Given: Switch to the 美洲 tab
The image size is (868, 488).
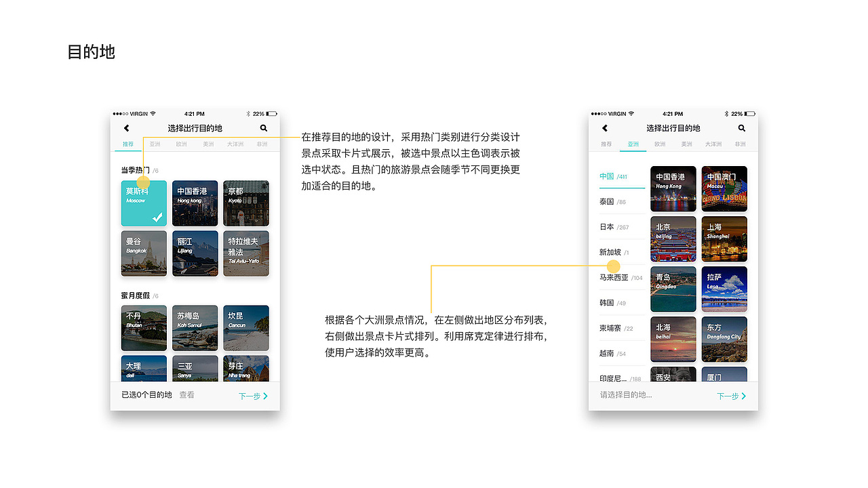Looking at the screenshot, I should pyautogui.click(x=208, y=144).
